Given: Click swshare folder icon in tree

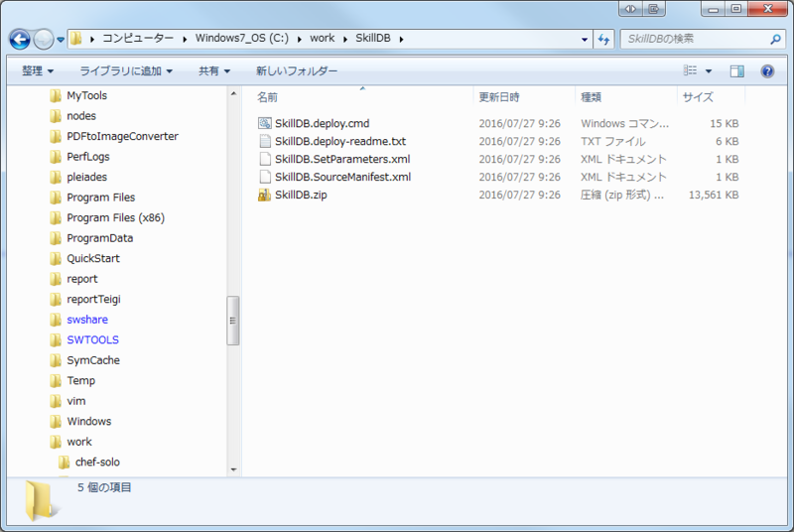Looking at the screenshot, I should click(56, 320).
